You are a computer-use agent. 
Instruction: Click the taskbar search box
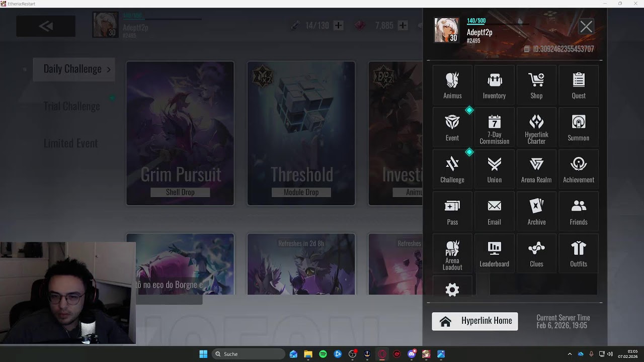coord(249,354)
